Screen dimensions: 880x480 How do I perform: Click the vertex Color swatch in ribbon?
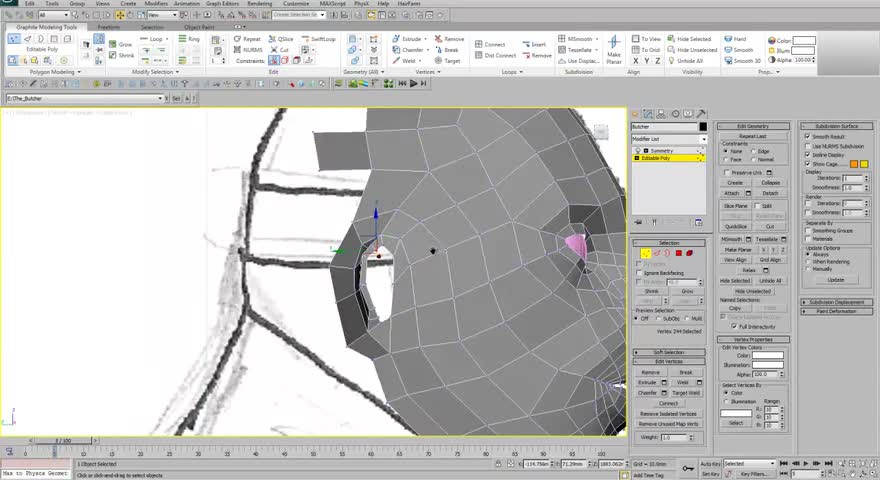[x=804, y=41]
